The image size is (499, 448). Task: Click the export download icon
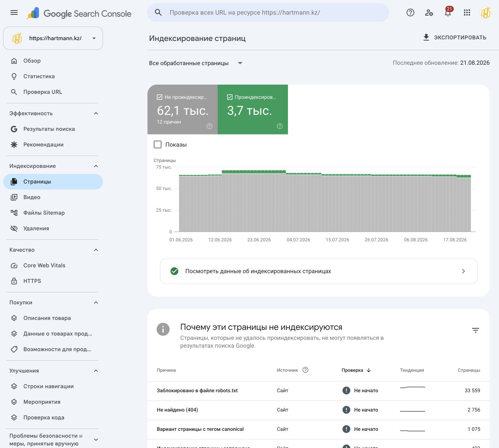[426, 37]
